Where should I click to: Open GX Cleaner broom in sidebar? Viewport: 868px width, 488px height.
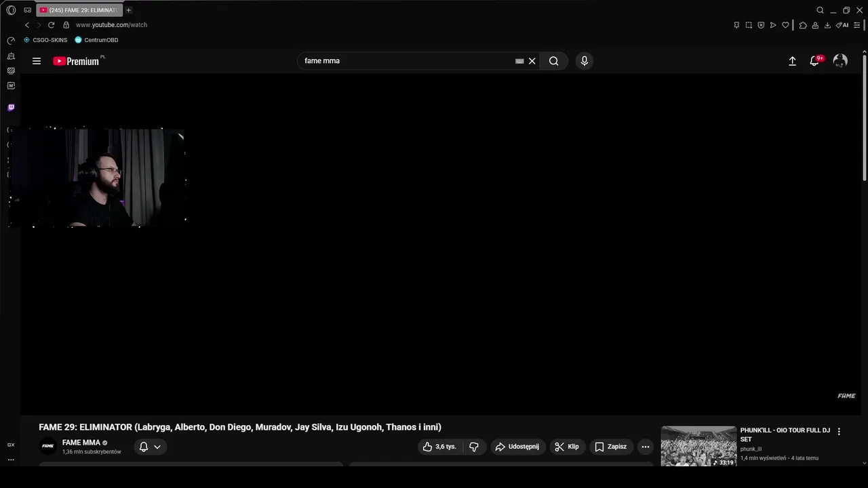[11, 56]
